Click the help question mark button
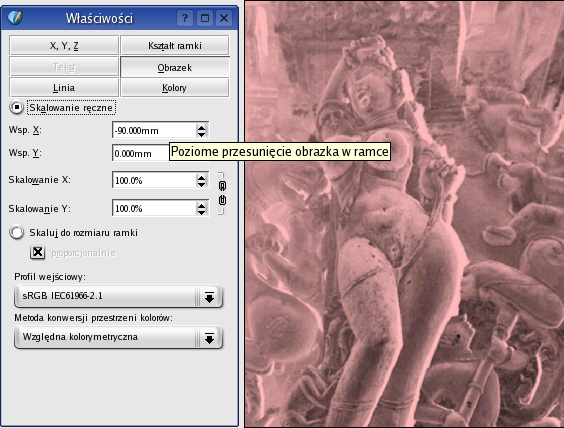This screenshot has width=564, height=428. click(185, 18)
